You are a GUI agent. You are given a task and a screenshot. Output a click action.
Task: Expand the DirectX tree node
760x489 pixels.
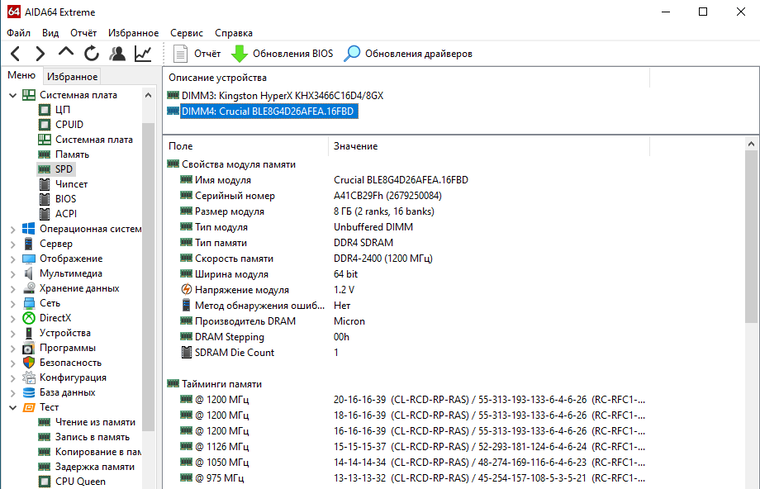tap(13, 318)
